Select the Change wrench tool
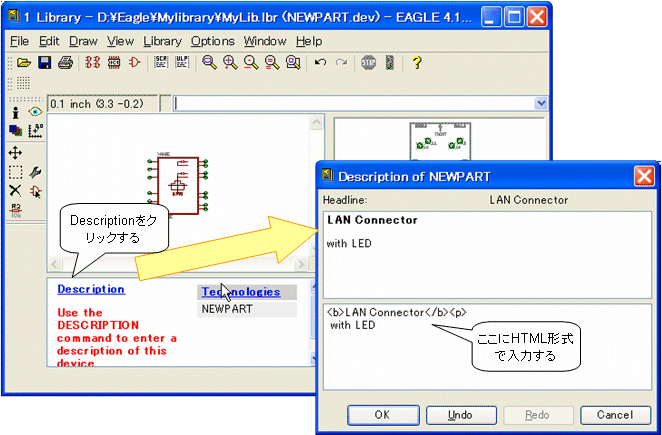Viewport: 662px width, 435px height. click(x=35, y=172)
